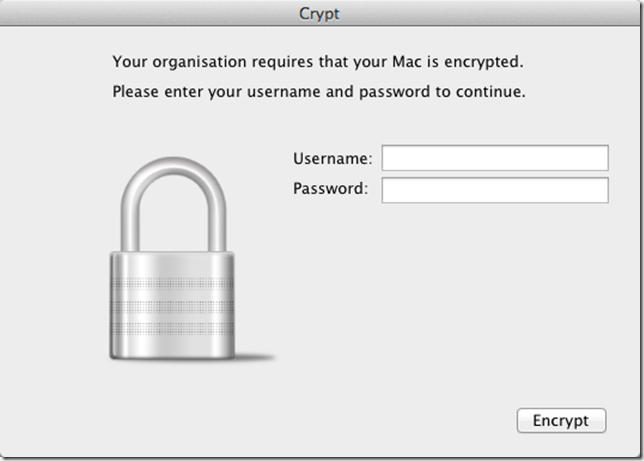The image size is (644, 461).
Task: Click the empty left side of title bar
Action: click(100, 13)
